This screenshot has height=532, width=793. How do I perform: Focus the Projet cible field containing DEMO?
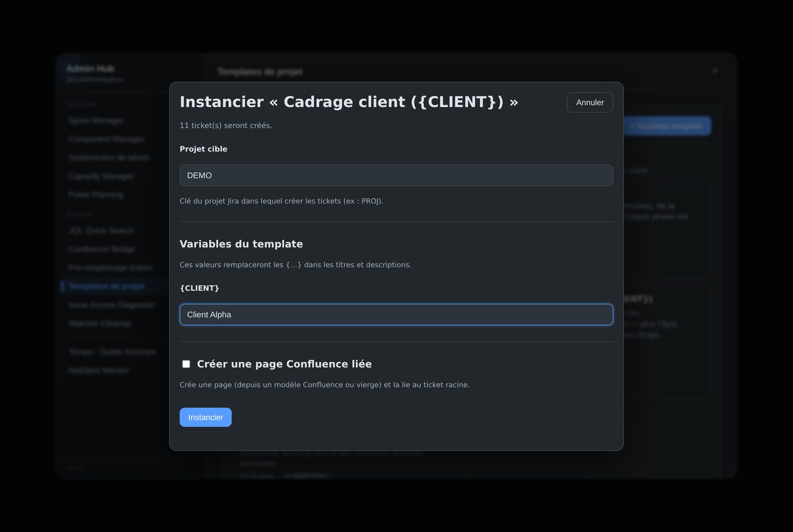point(396,175)
